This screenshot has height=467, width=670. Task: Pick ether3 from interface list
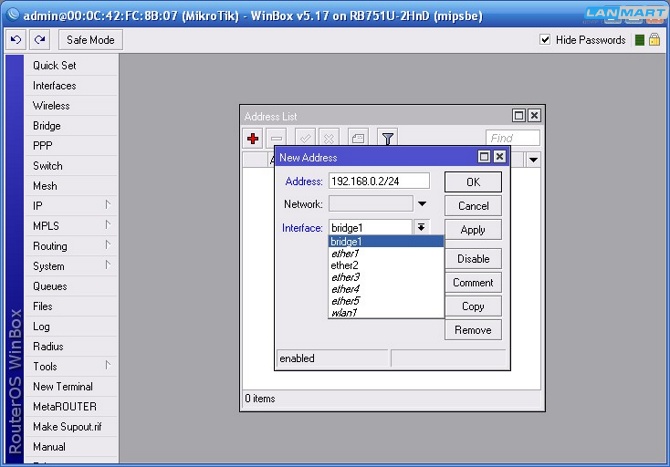pos(386,277)
